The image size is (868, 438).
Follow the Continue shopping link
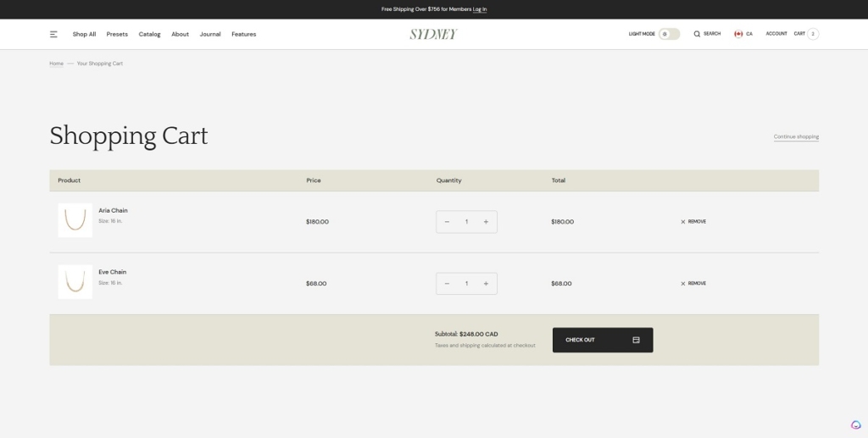(796, 136)
